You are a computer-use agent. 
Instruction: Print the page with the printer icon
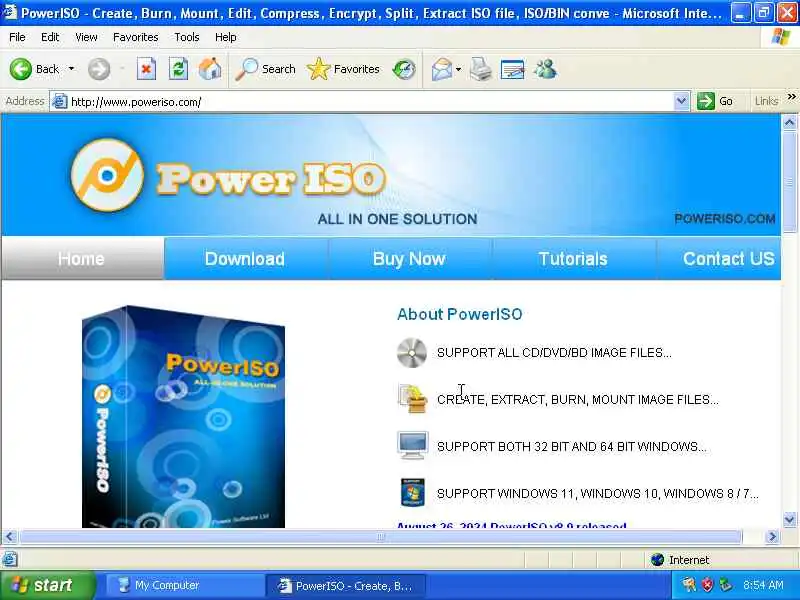481,69
